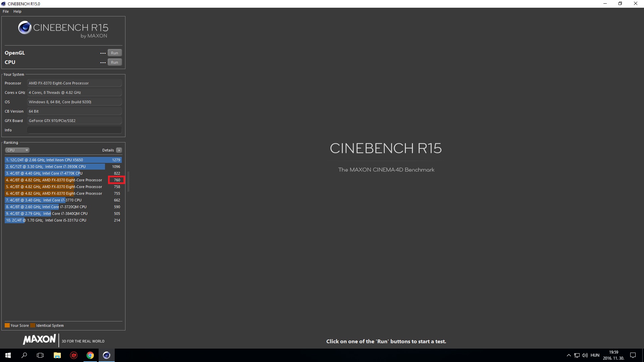Click the HUN language indicator

click(x=595, y=355)
